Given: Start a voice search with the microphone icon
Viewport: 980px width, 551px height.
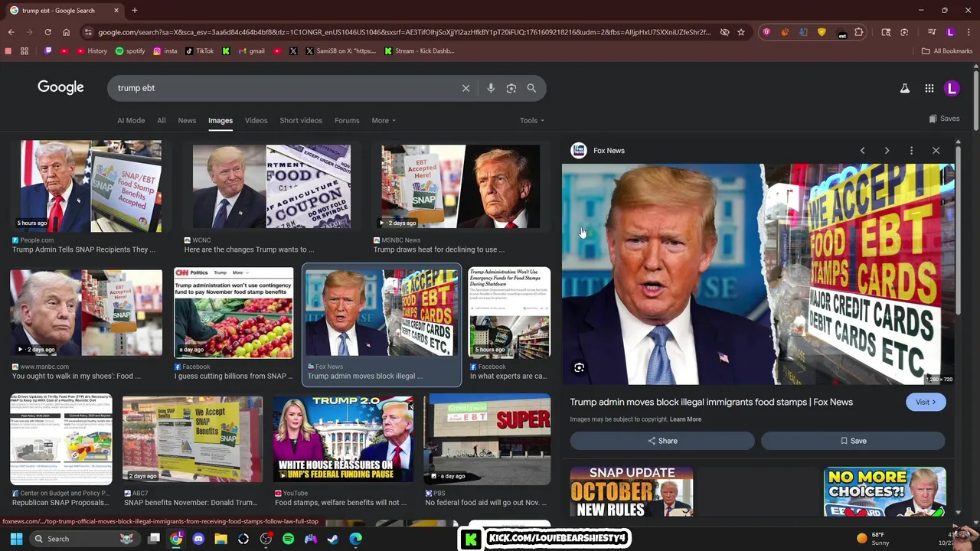Looking at the screenshot, I should pyautogui.click(x=491, y=88).
